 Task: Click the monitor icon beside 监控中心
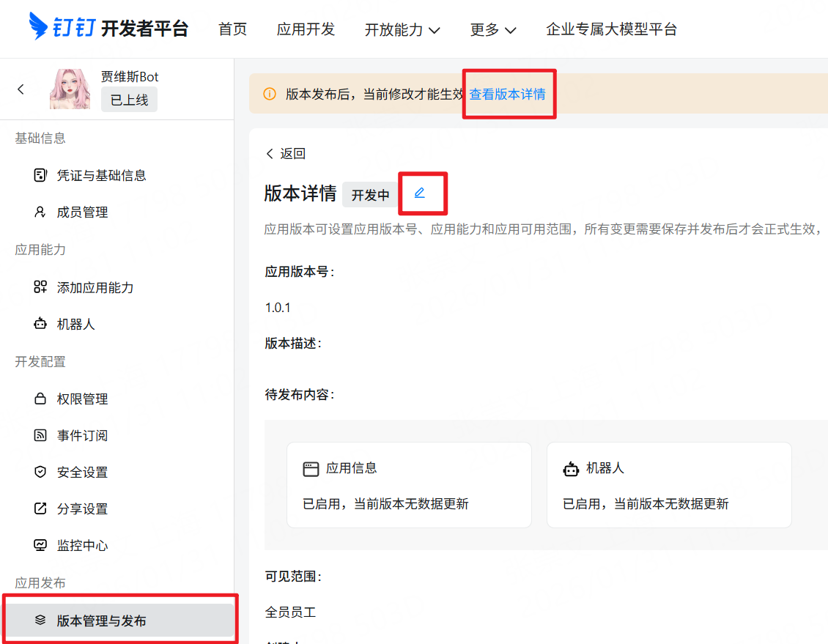40,545
